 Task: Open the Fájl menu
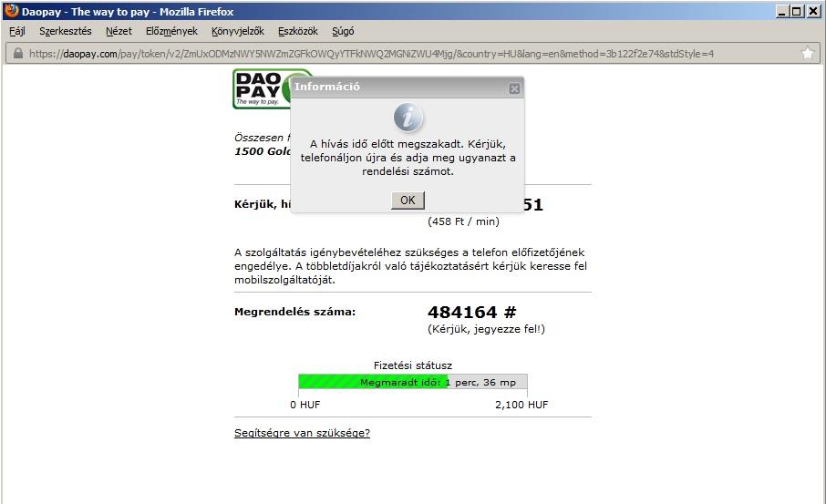[17, 31]
